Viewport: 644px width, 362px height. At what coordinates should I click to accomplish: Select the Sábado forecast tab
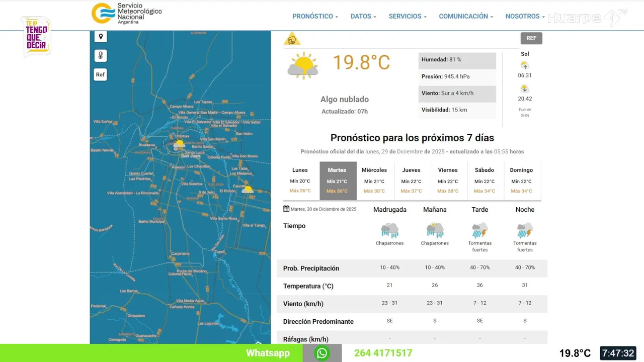point(485,180)
